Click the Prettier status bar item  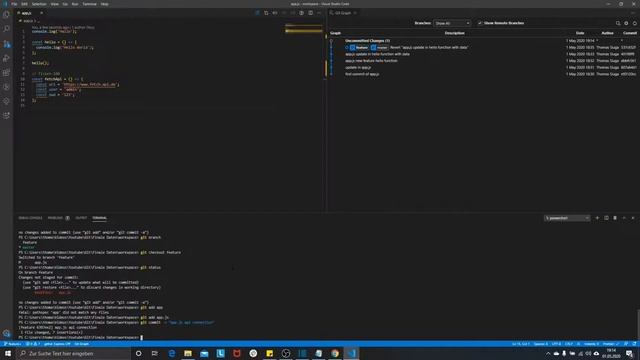(611, 344)
